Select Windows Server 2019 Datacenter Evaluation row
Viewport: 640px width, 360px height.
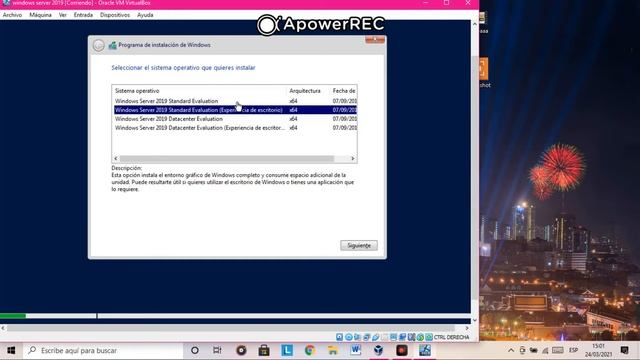(235, 119)
